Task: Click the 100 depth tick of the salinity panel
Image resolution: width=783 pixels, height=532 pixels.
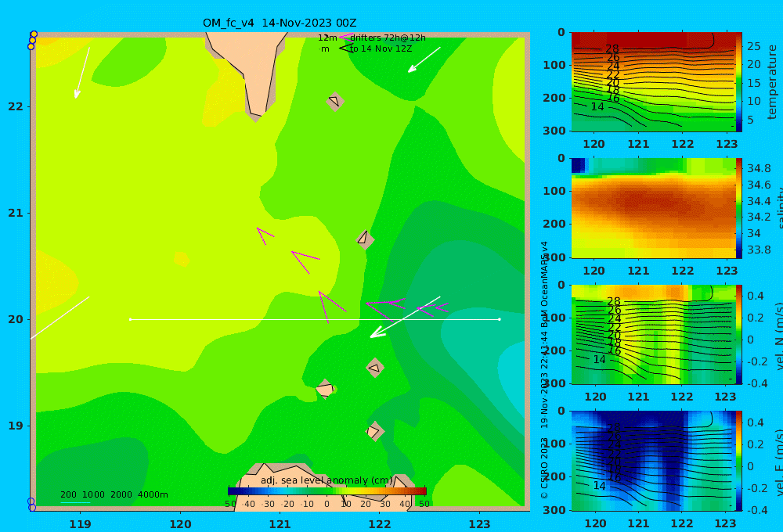Action: (555, 191)
